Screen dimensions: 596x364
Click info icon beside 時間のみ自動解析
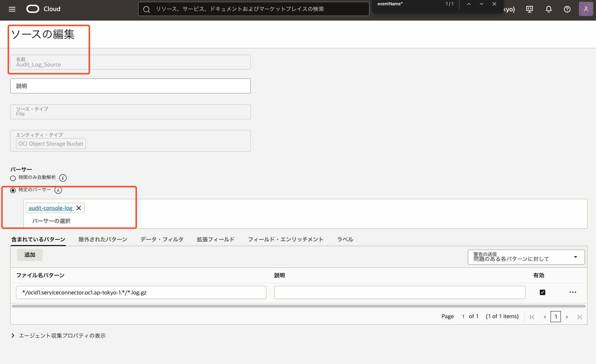point(63,178)
